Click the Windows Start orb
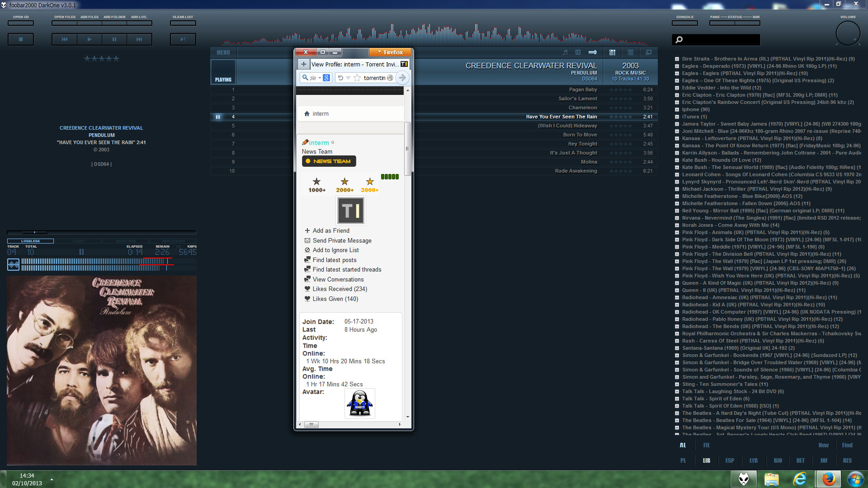 click(855, 479)
